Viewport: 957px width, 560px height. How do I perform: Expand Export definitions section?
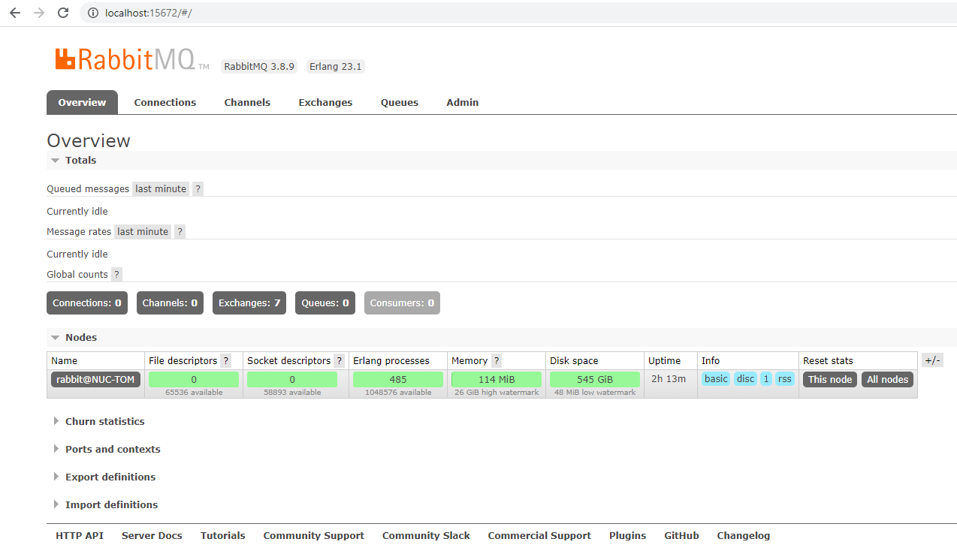(x=110, y=477)
